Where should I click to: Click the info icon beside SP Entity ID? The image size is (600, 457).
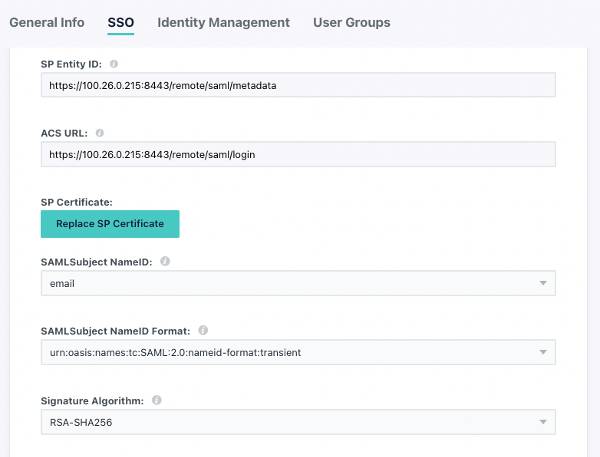113,64
